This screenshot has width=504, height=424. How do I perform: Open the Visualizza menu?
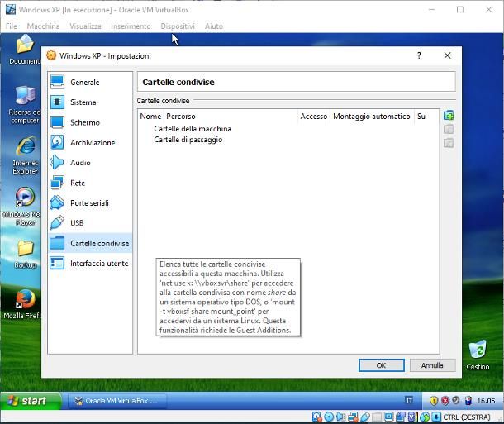tap(85, 26)
